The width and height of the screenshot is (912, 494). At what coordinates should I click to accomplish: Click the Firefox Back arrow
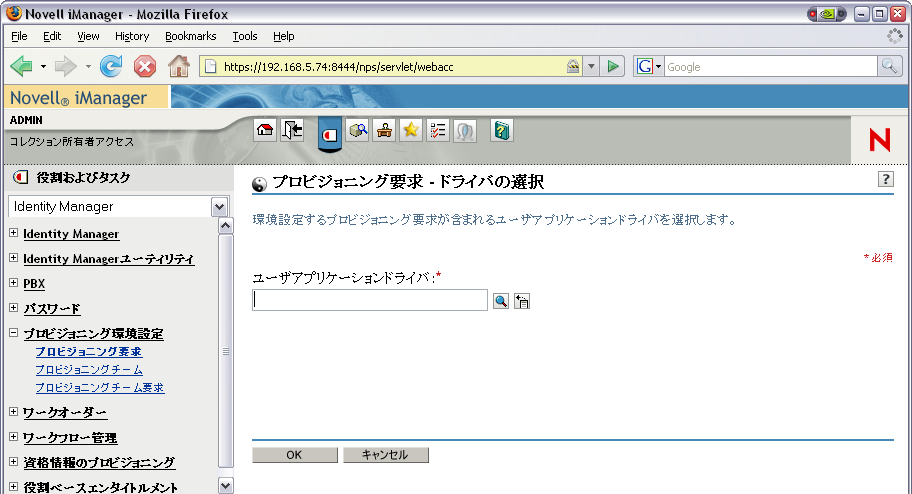[x=22, y=66]
